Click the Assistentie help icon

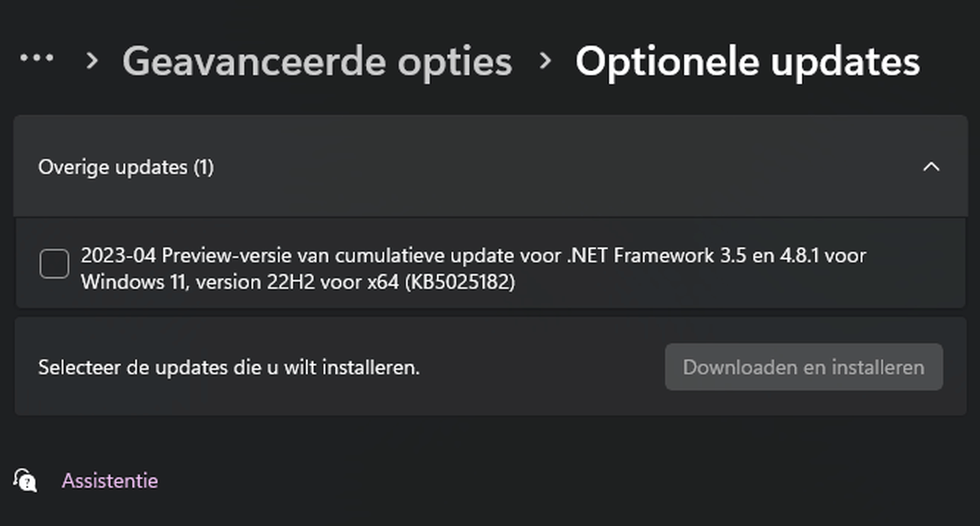[x=25, y=480]
